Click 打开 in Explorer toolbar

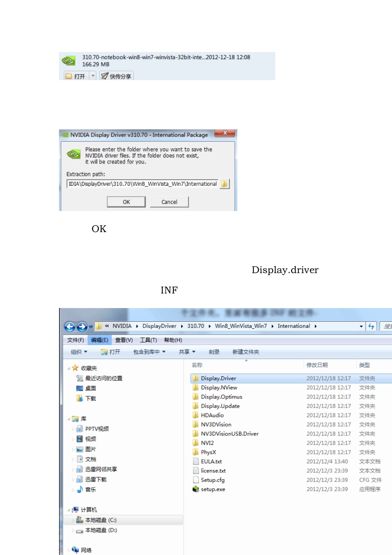coord(111,352)
